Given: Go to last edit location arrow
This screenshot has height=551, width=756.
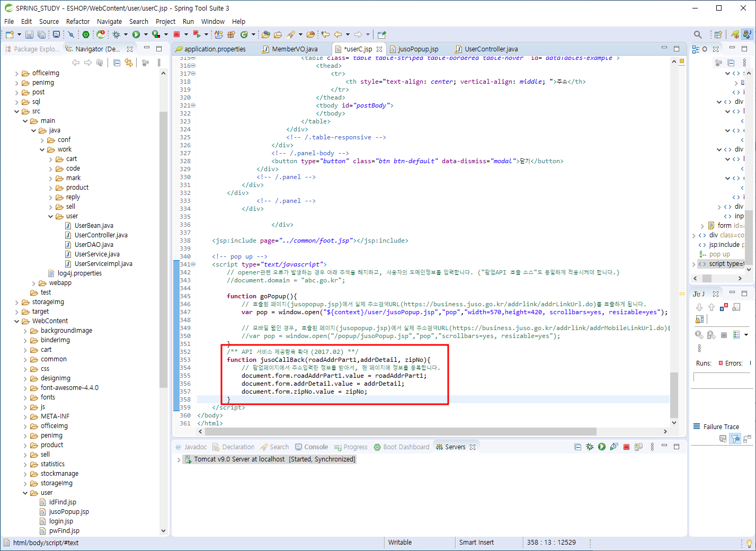Looking at the screenshot, I should coord(325,34).
